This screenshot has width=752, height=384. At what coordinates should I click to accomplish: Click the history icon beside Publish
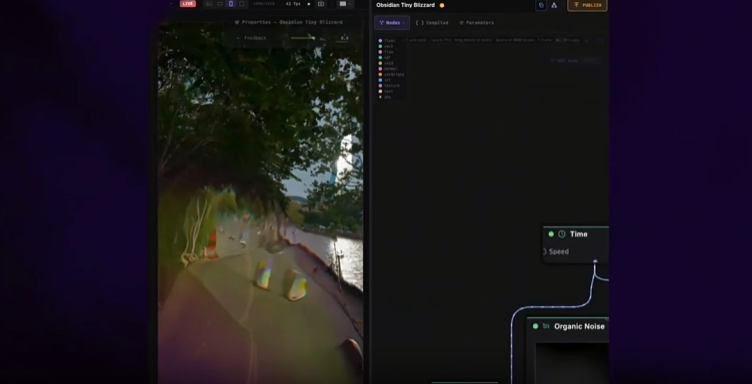coord(540,5)
